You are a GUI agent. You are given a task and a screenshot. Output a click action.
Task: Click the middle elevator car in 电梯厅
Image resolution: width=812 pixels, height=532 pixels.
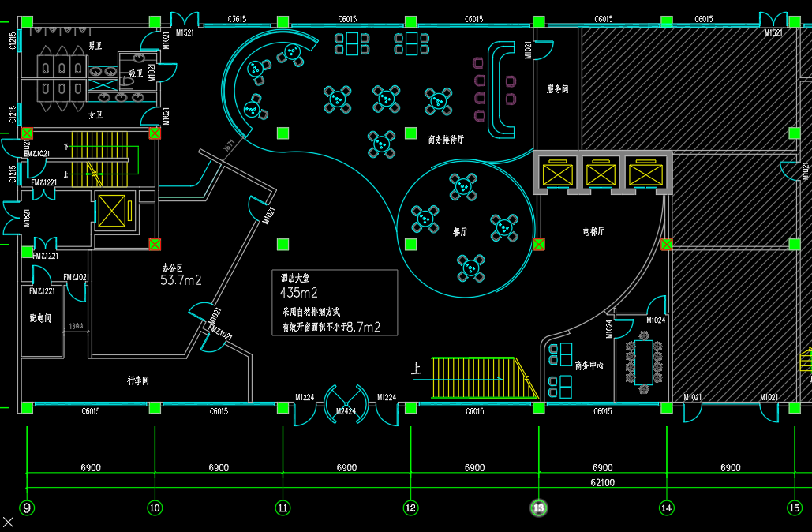(x=602, y=173)
